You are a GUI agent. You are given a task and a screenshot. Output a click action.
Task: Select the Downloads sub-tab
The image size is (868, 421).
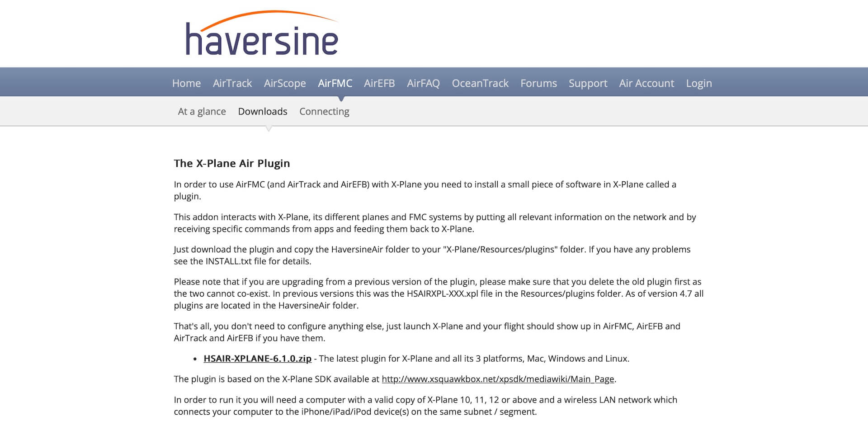263,111
